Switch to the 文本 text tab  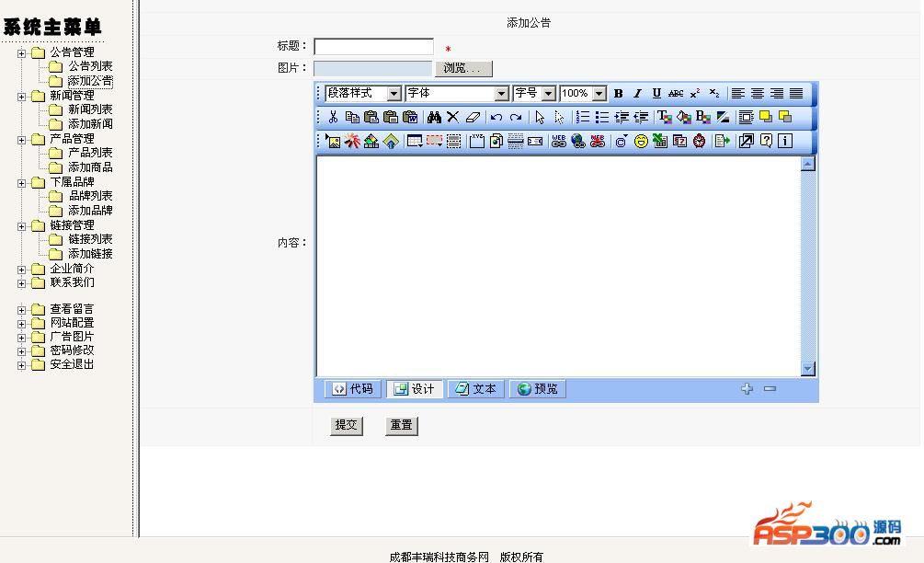click(x=476, y=389)
